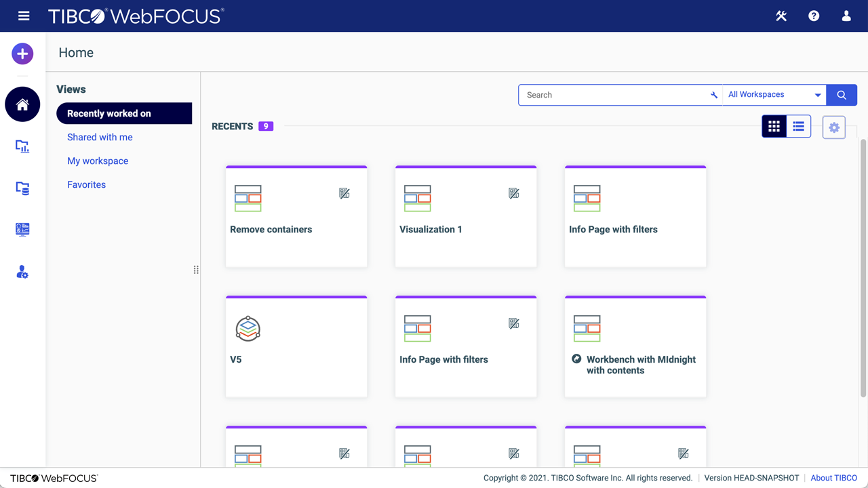The width and height of the screenshot is (868, 488).
Task: Click shortcut icon on Workbench with Midnight card
Action: pyautogui.click(x=576, y=359)
